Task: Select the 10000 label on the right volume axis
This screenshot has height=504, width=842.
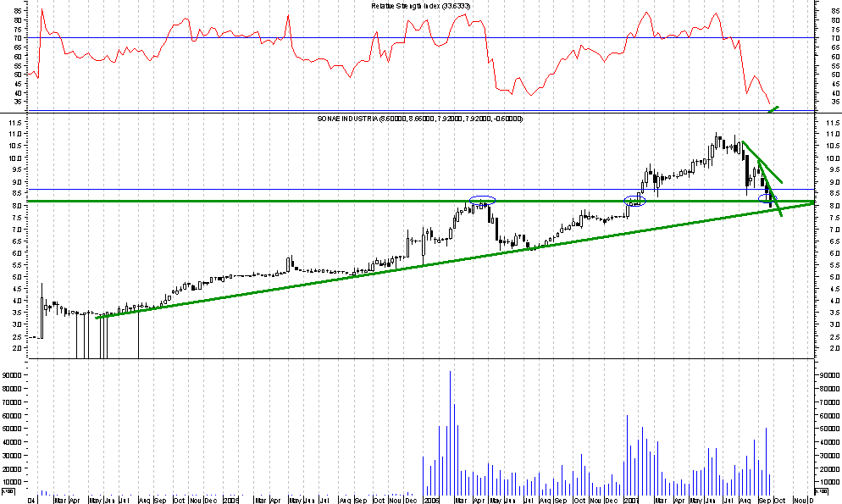Action: click(x=828, y=482)
